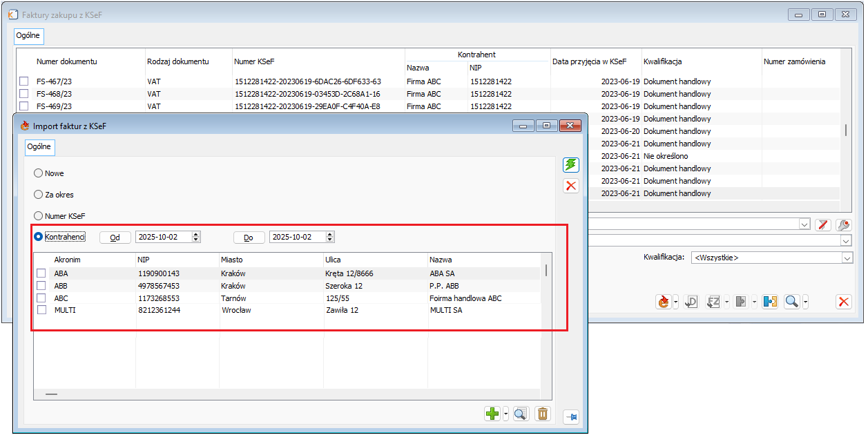
Task: Click the blue-yellow puzzle link icon
Action: [x=771, y=302]
